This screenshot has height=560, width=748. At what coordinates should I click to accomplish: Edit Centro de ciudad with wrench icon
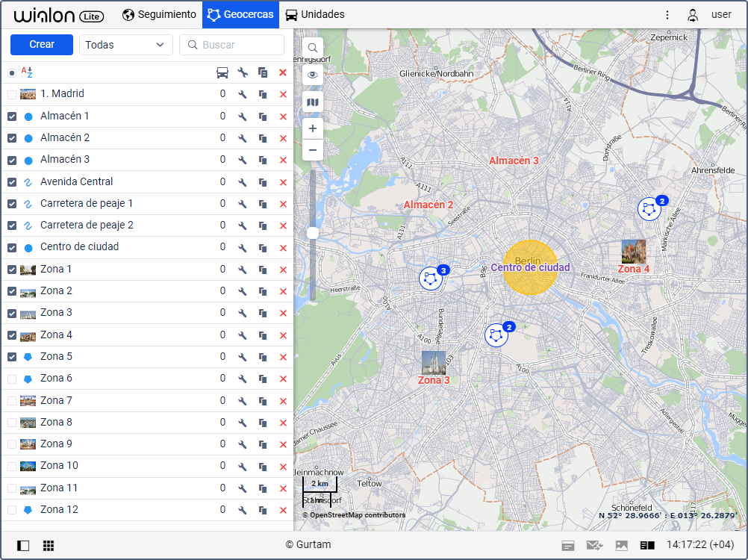243,248
